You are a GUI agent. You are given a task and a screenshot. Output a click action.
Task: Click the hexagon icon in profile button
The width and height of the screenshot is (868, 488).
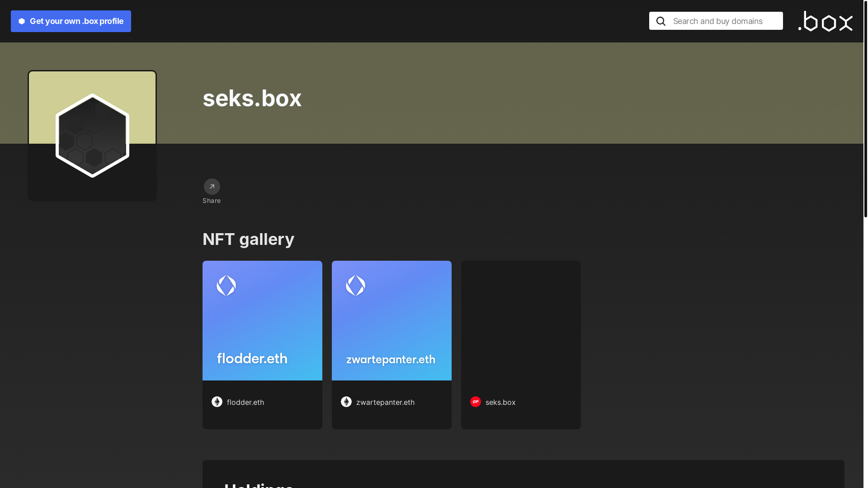point(22,21)
